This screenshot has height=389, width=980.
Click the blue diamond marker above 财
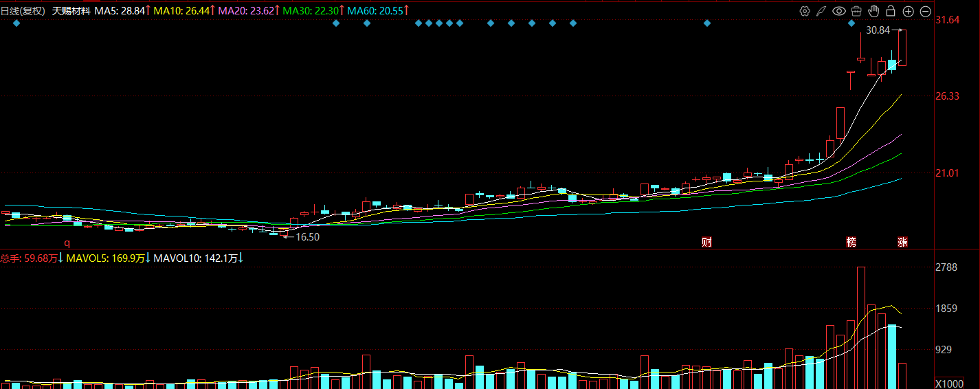(706, 23)
